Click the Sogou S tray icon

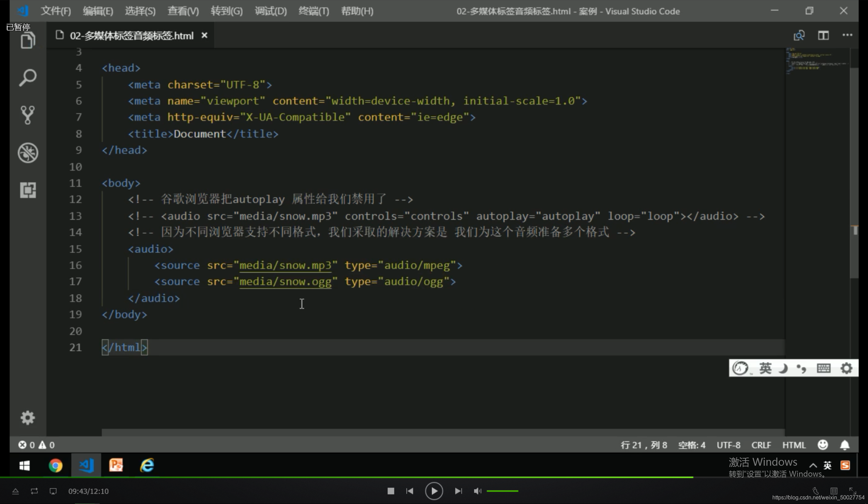(x=845, y=465)
